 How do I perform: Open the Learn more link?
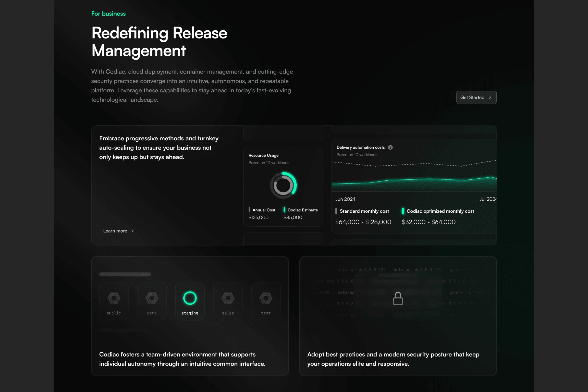pos(119,231)
